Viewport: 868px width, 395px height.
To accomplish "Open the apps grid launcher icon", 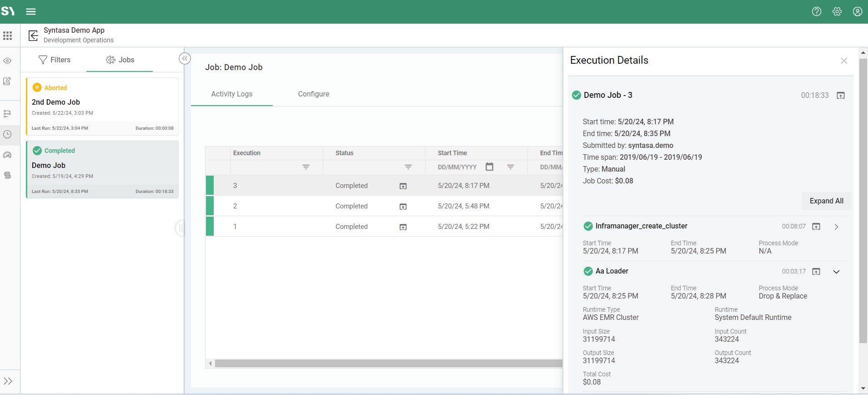I will click(8, 35).
